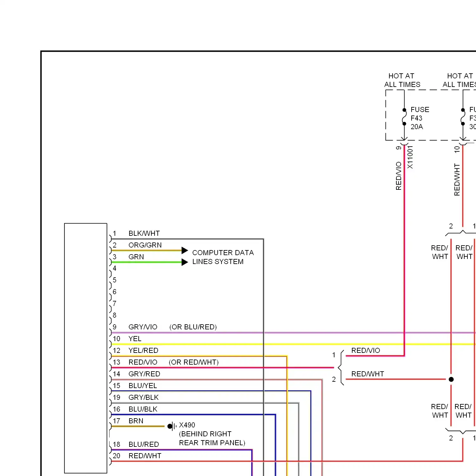Click the vertical RED/VIO label below fuse F43

coord(399,176)
